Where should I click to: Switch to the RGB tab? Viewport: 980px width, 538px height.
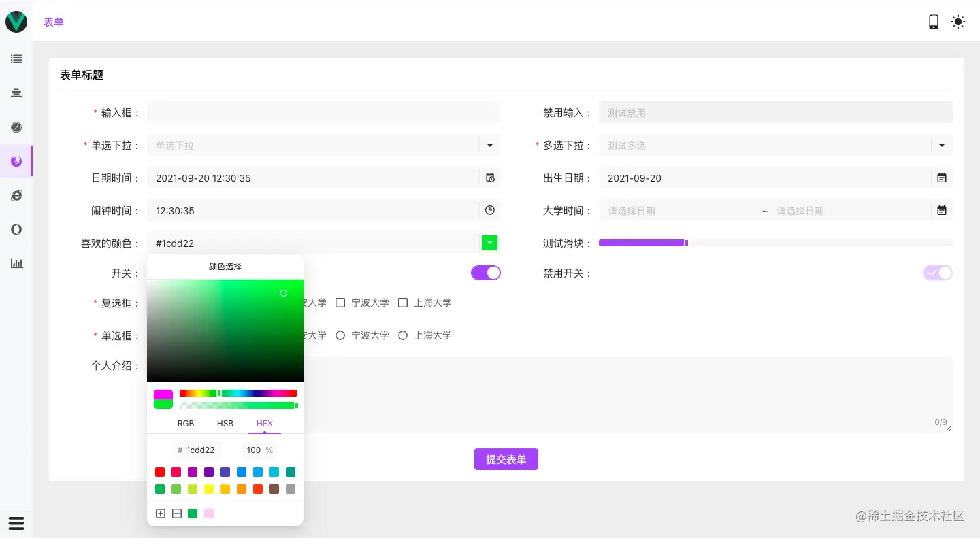coord(185,423)
